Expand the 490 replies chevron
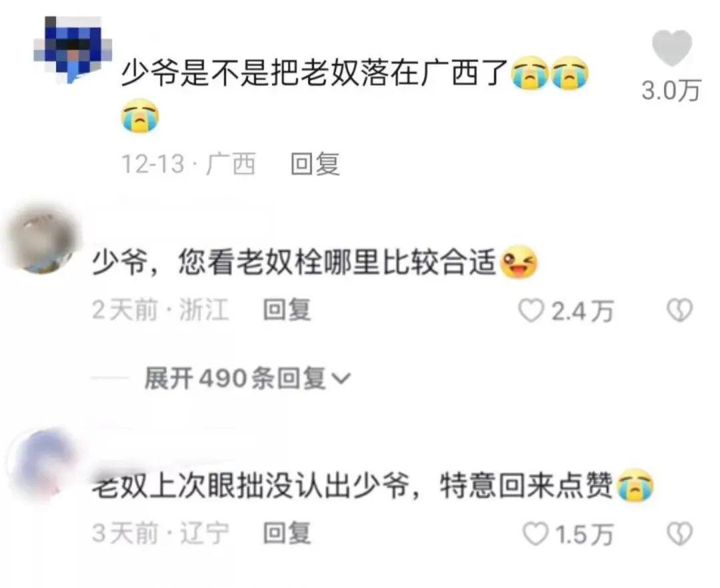The width and height of the screenshot is (720, 588). tap(341, 379)
